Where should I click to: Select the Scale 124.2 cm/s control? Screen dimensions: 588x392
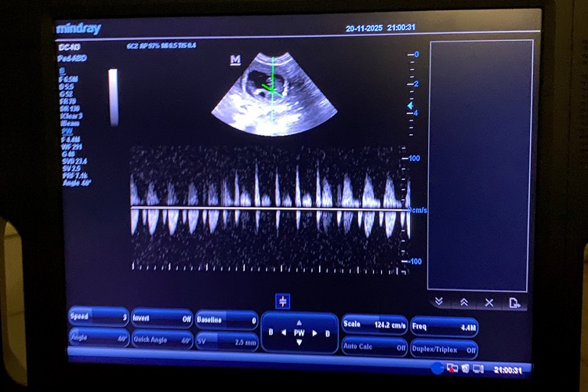[374, 325]
